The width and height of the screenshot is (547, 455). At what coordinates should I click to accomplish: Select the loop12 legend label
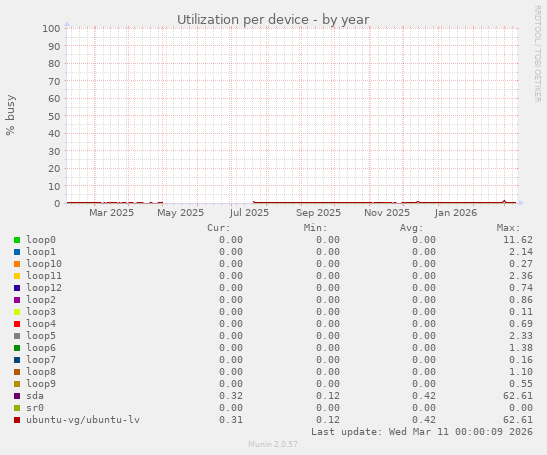[44, 288]
